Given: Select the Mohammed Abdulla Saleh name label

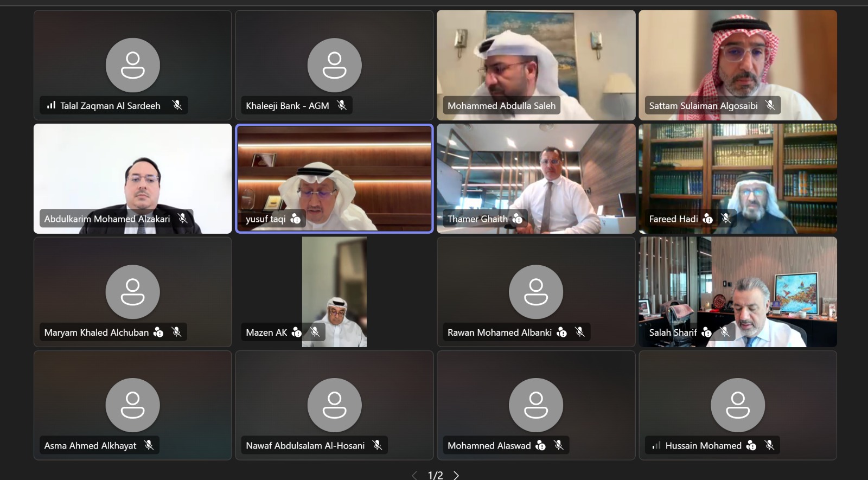Looking at the screenshot, I should tap(501, 106).
